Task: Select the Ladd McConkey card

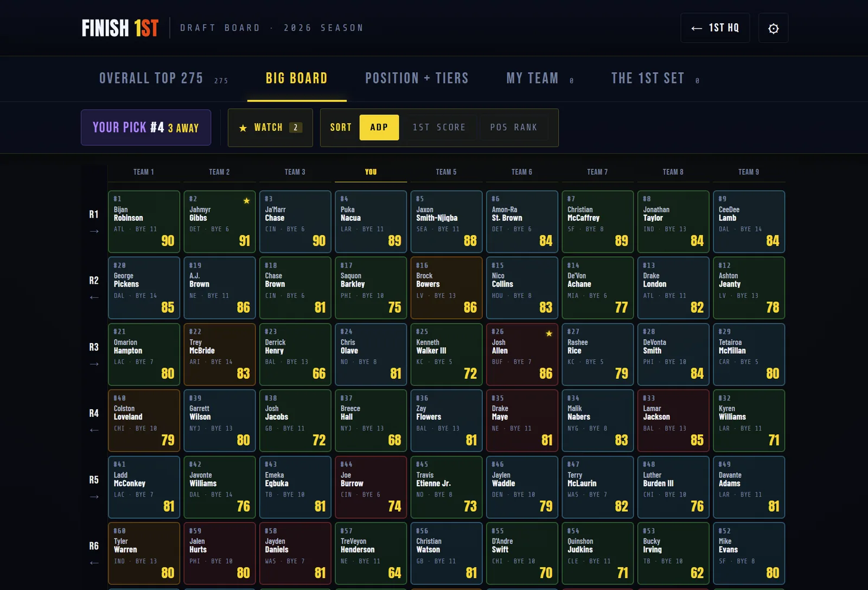Action: click(x=144, y=487)
